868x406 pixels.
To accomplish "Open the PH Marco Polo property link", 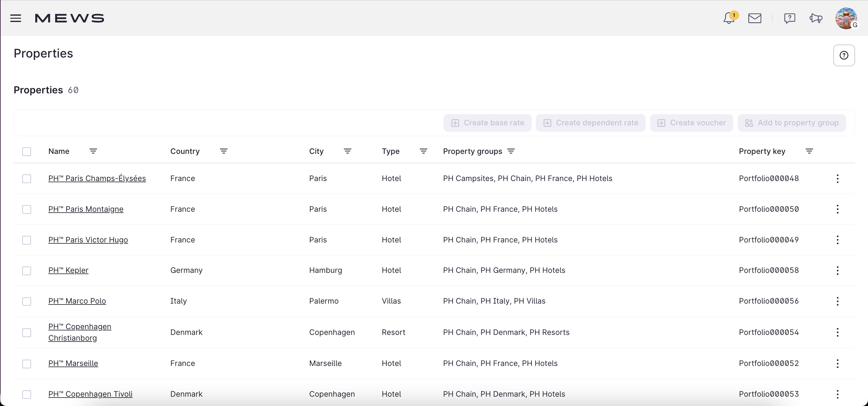I will [77, 301].
